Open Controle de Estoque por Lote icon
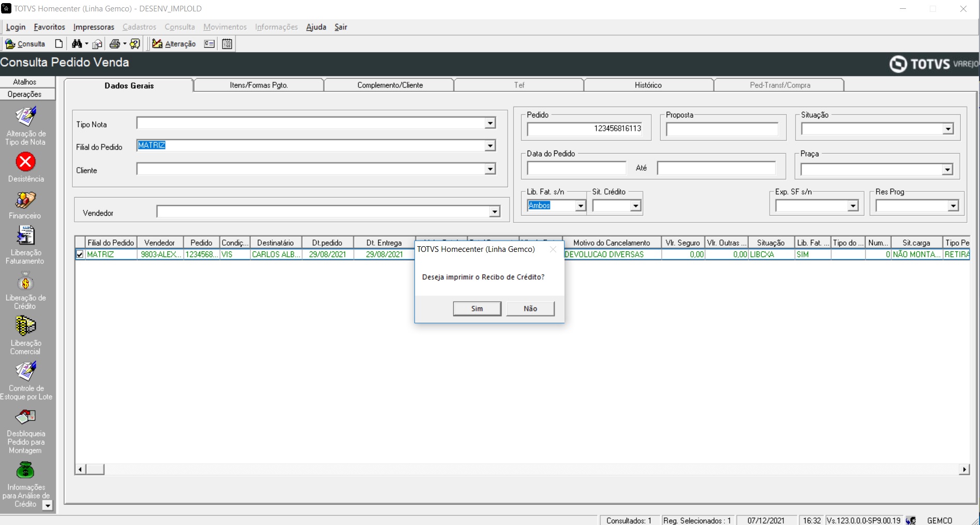 coord(25,371)
